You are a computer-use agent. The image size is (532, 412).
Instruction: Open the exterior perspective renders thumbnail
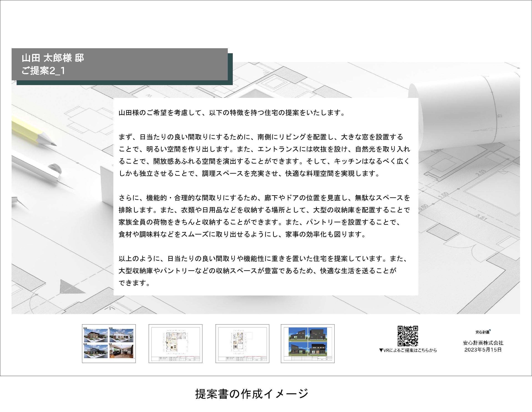109,343
